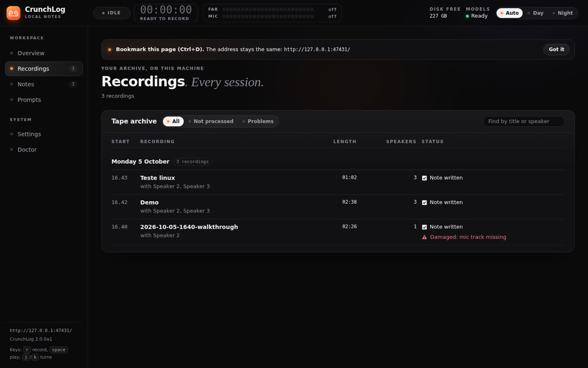Click the IDLE recording status pill

(x=112, y=13)
